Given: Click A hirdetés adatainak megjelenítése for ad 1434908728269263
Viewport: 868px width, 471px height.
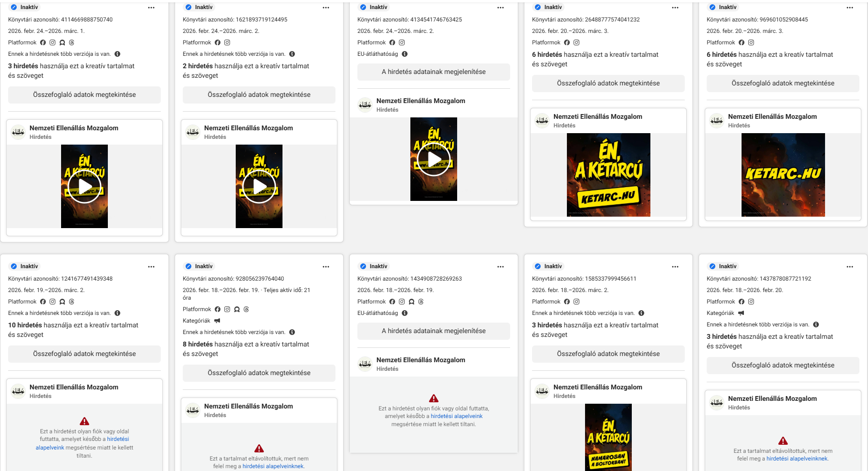Looking at the screenshot, I should (433, 331).
